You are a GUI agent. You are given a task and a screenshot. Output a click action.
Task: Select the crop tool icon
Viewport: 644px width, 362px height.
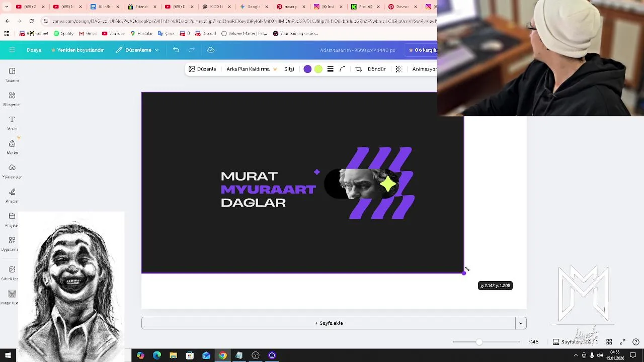click(358, 69)
